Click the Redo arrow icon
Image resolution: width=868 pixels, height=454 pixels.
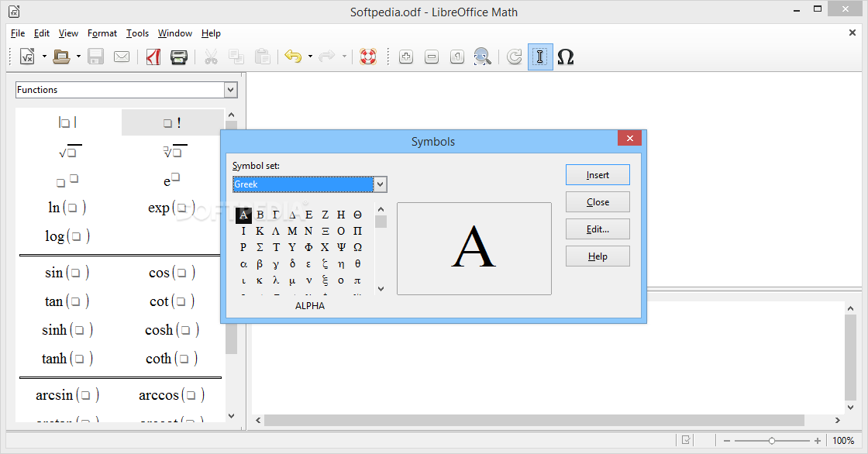pos(327,56)
